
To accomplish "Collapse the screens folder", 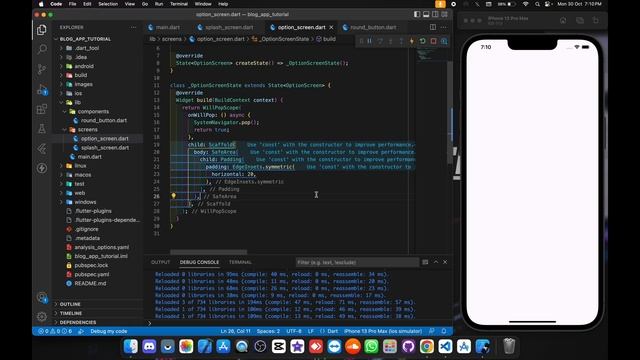I will coord(87,129).
